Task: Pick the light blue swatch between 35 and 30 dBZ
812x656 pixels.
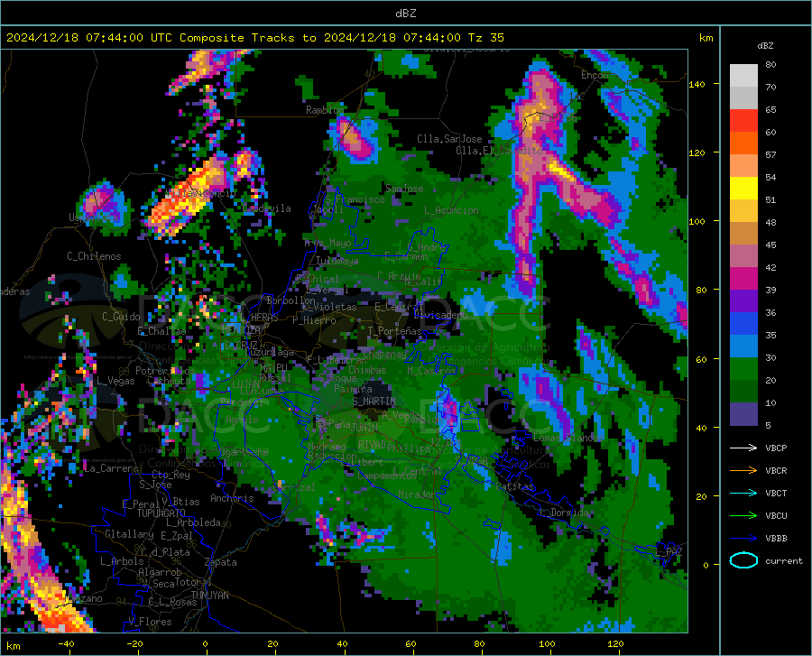Action: click(743, 346)
